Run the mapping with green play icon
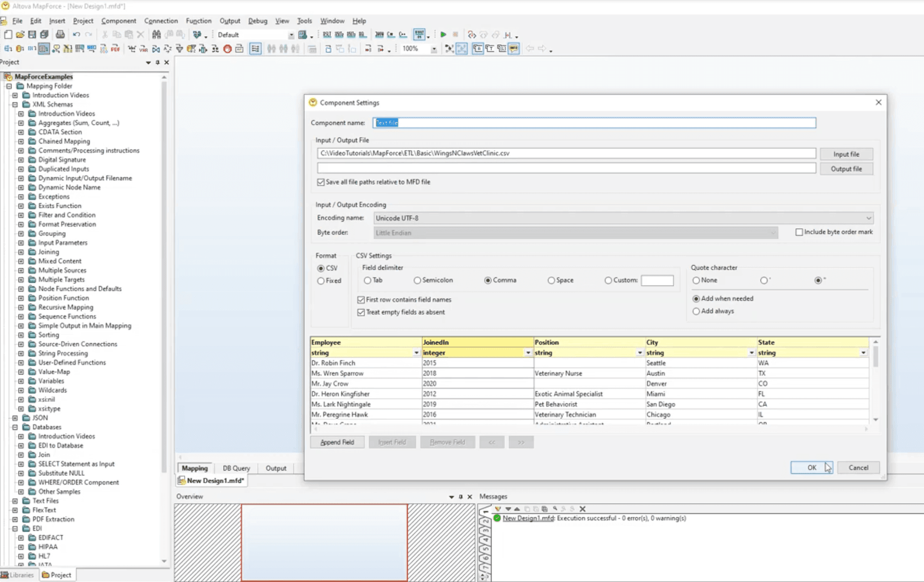 (x=443, y=35)
